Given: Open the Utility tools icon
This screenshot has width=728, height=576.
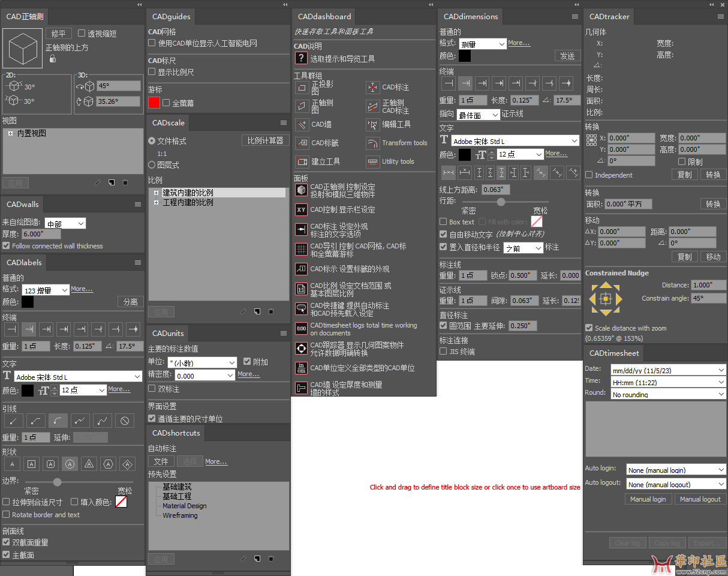Looking at the screenshot, I should (372, 162).
